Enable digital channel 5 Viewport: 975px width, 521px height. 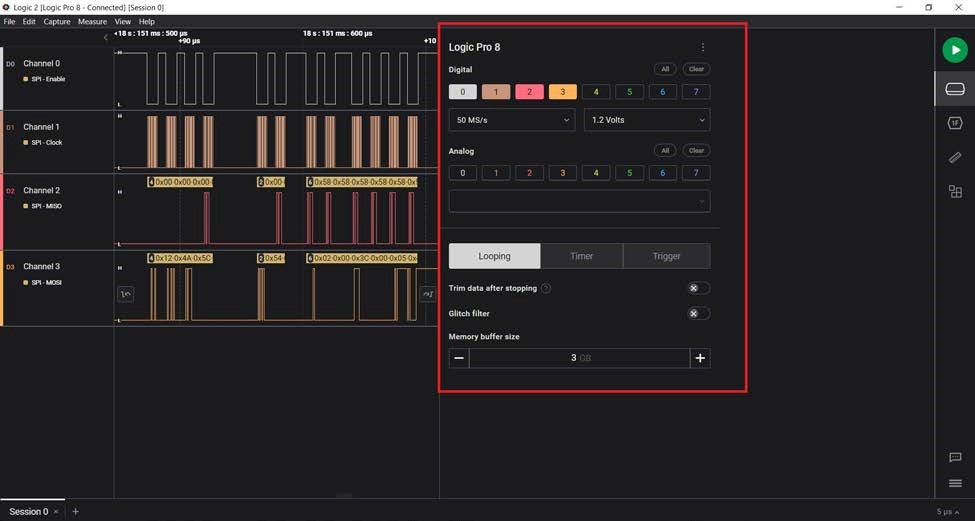coord(629,92)
